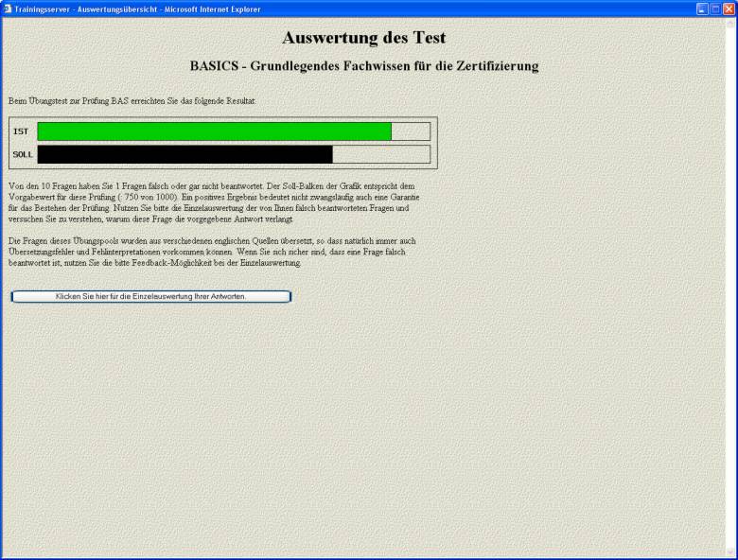Screen dimensions: 738x560
Task: Click the '750 von 1000' text
Action: click(x=156, y=196)
